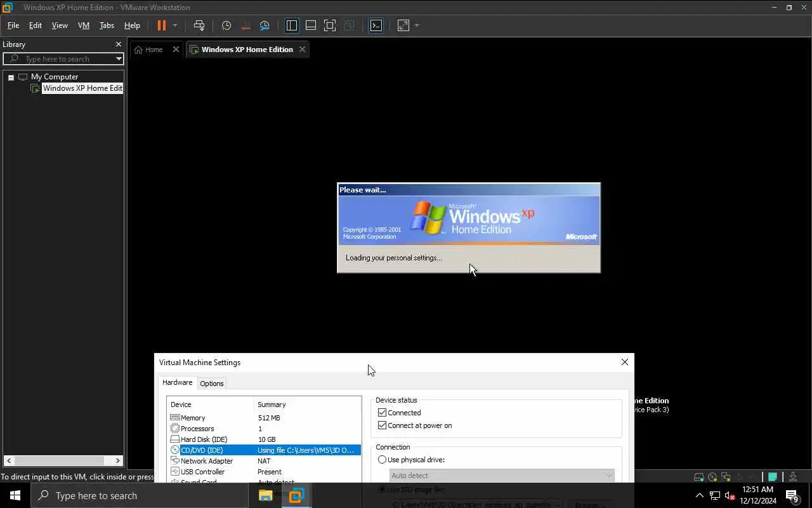Close the Home tab
812x508 pixels.
[176, 50]
